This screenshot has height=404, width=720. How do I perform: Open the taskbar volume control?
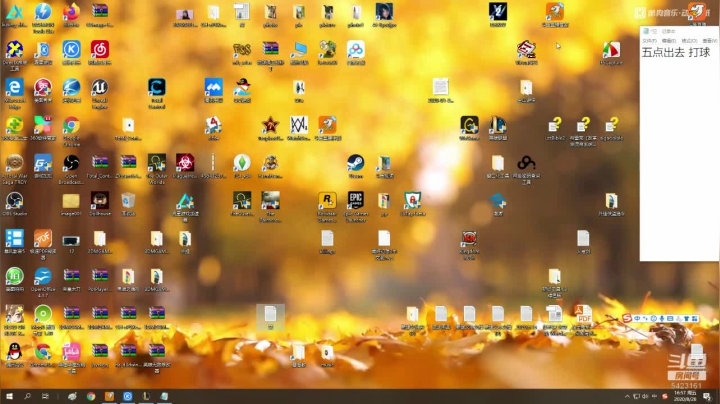pyautogui.click(x=645, y=396)
